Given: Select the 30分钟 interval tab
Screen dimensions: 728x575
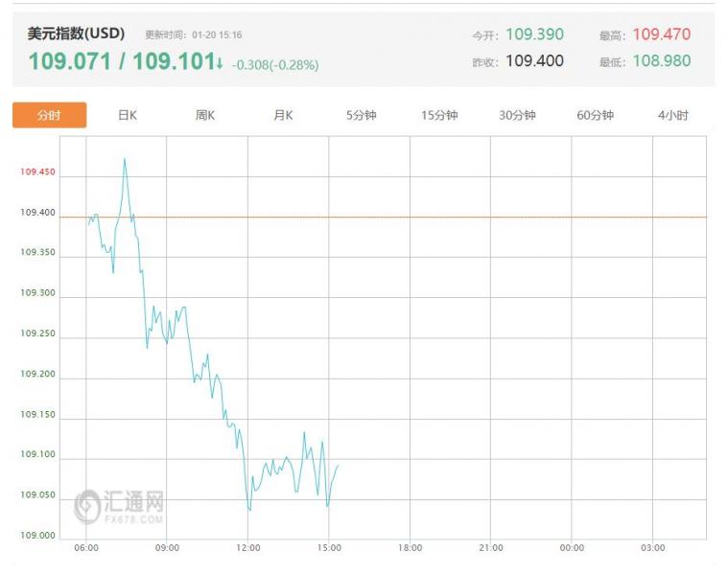Looking at the screenshot, I should (517, 115).
